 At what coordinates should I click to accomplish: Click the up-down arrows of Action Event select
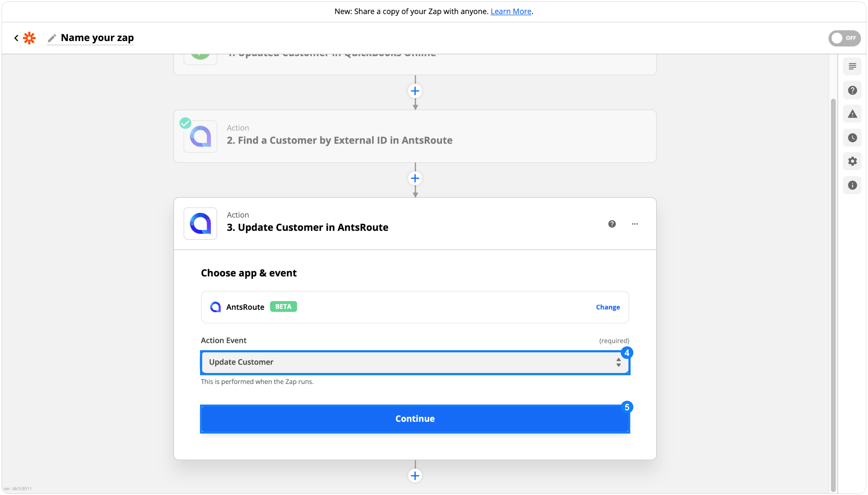click(618, 362)
